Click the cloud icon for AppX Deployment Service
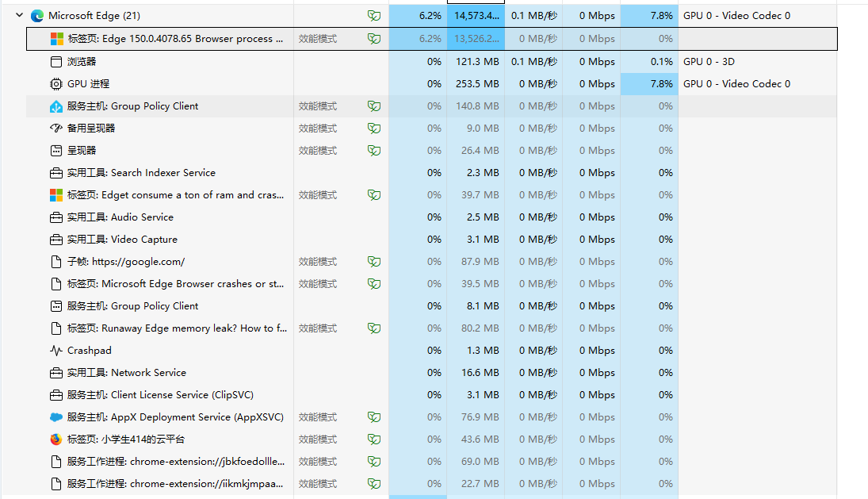Image resolution: width=868 pixels, height=499 pixels. [x=56, y=417]
